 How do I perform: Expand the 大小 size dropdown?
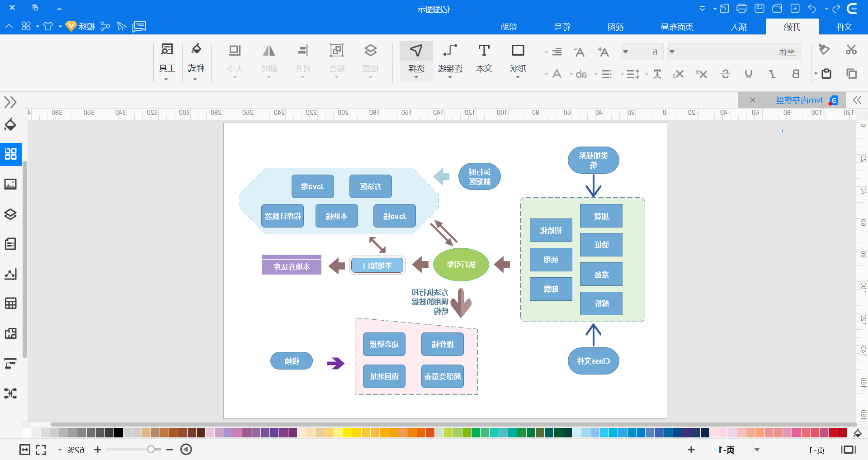tap(235, 77)
